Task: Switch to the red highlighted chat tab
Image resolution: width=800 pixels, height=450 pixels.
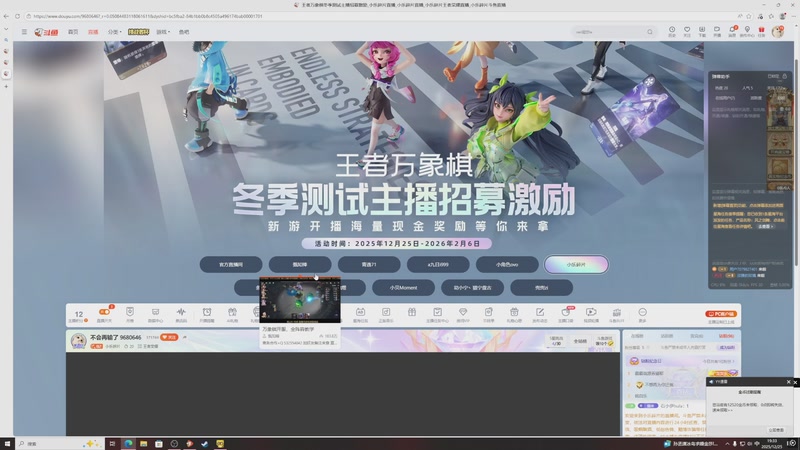Action: [x=727, y=336]
